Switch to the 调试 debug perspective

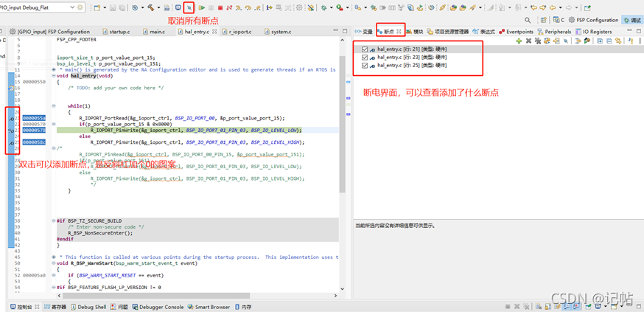(x=632, y=20)
